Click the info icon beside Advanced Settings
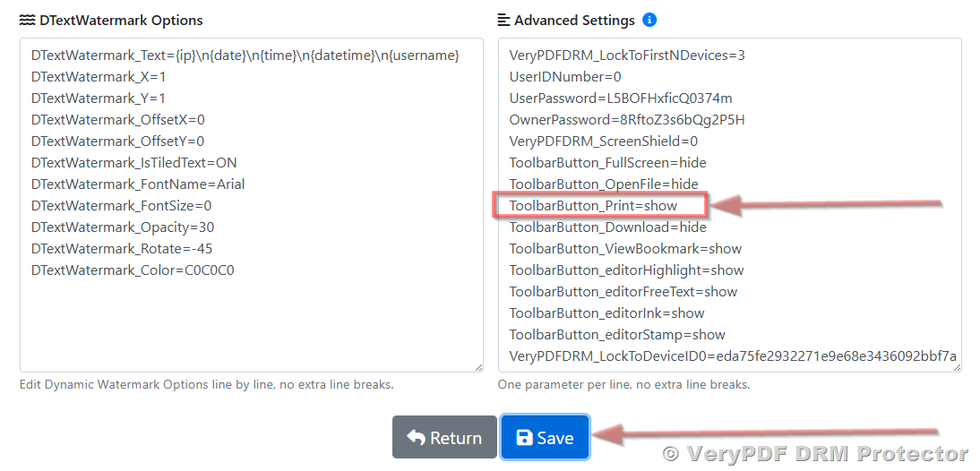Viewport: 980px width, 471px height. pos(649,20)
